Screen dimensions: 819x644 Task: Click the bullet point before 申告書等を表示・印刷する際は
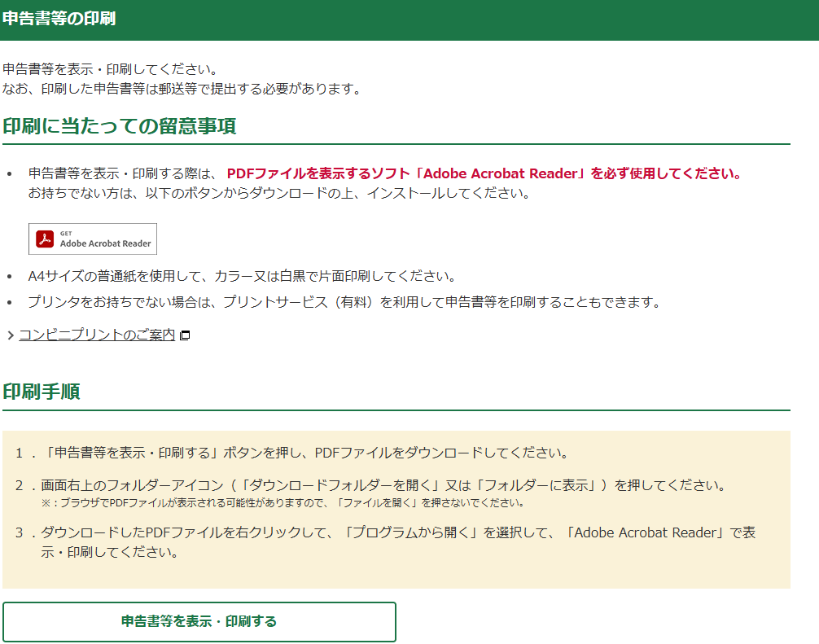pos(10,174)
